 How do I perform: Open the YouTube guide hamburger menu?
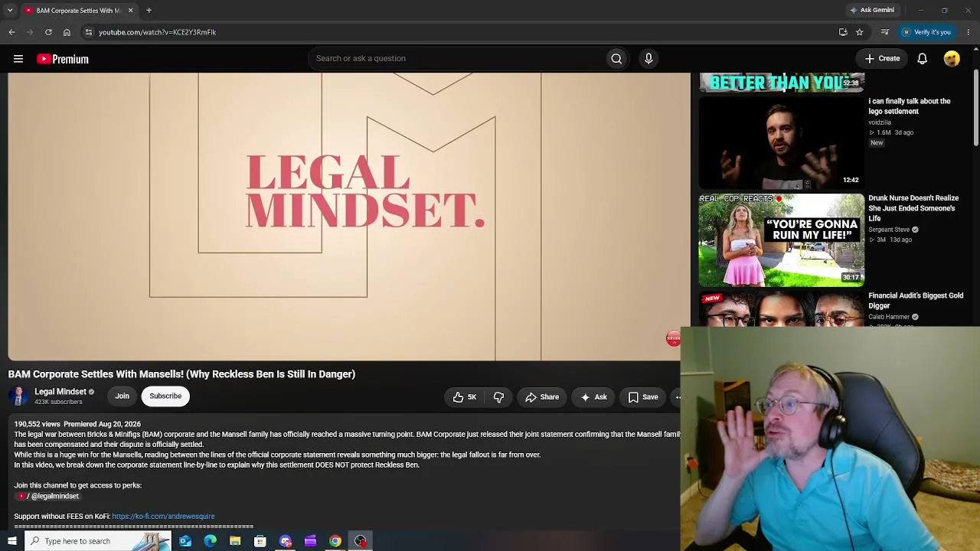(18, 59)
